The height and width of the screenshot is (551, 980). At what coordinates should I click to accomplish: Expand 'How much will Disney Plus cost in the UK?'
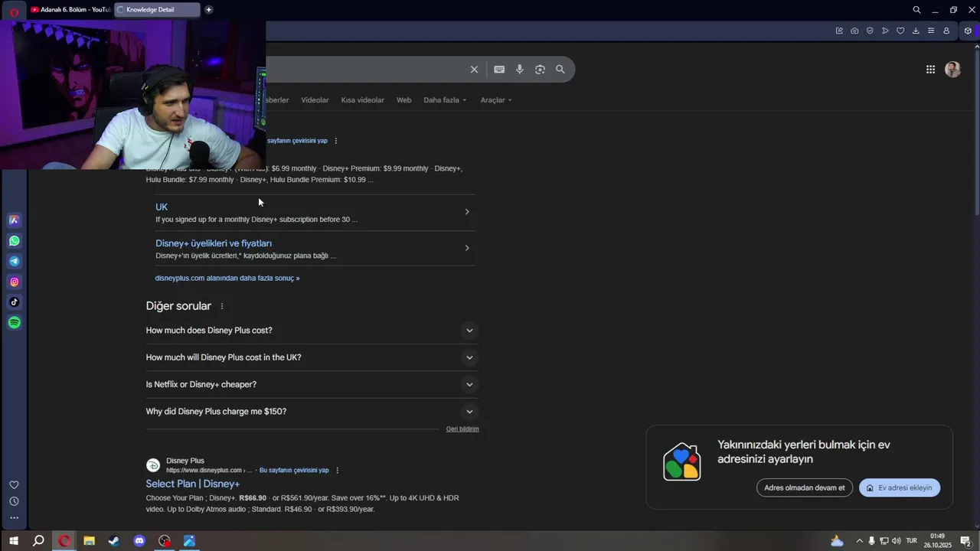pyautogui.click(x=312, y=357)
